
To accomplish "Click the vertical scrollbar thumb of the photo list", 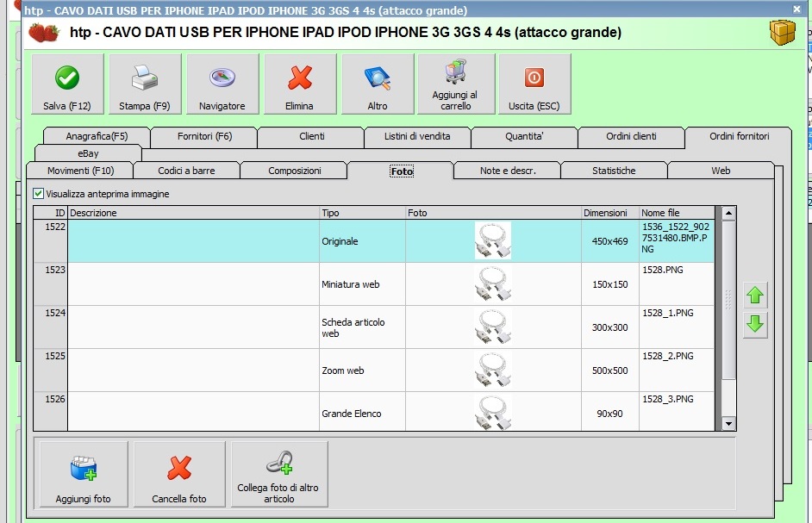I will [x=728, y=301].
